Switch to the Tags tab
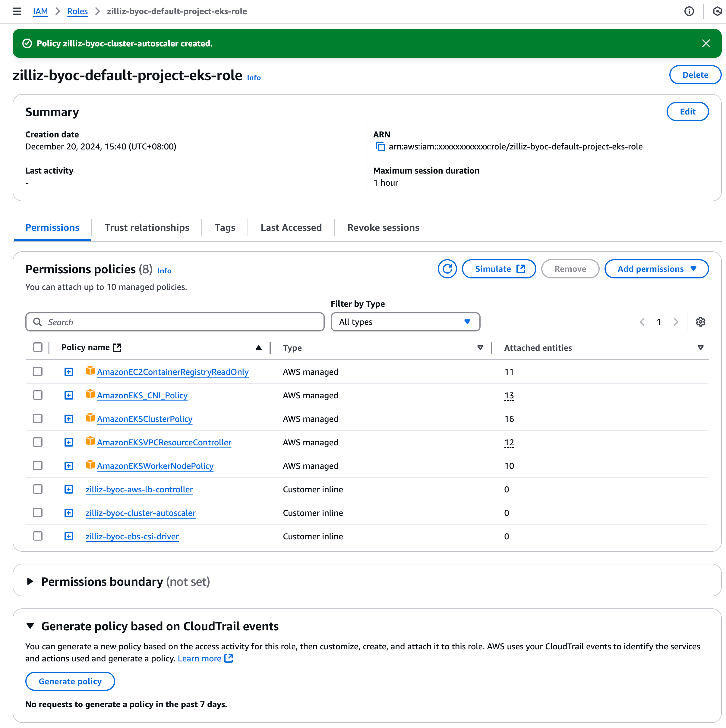The width and height of the screenshot is (726, 728). tap(225, 227)
